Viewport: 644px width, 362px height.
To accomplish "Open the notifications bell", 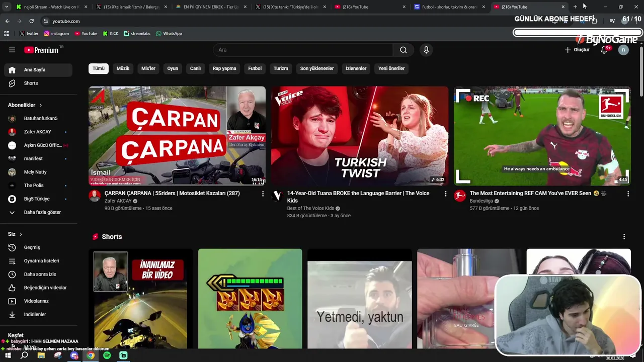I will pos(604,50).
